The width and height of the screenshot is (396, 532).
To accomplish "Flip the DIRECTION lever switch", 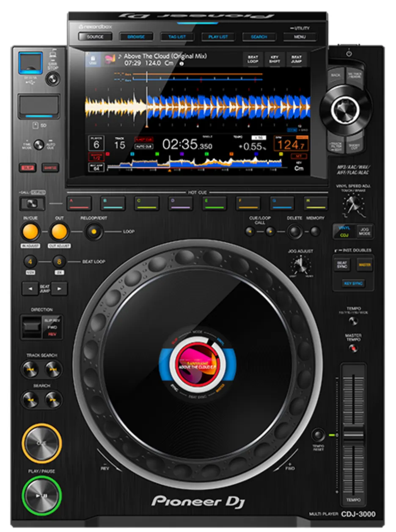I will [32, 326].
